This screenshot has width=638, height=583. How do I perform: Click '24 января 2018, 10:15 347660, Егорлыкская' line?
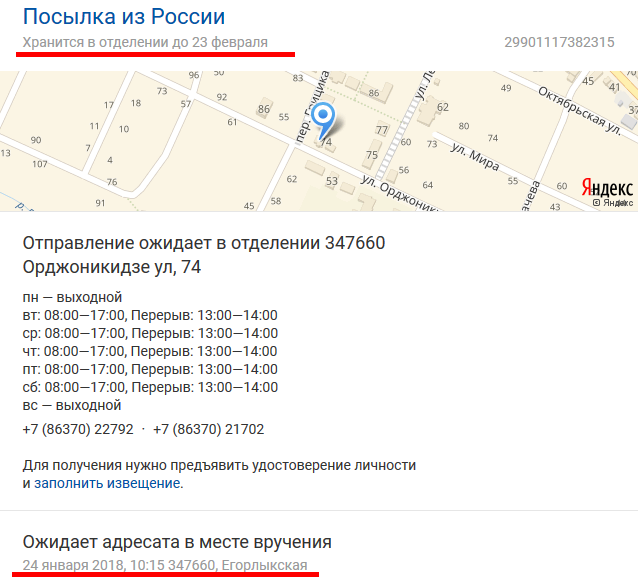click(x=165, y=565)
